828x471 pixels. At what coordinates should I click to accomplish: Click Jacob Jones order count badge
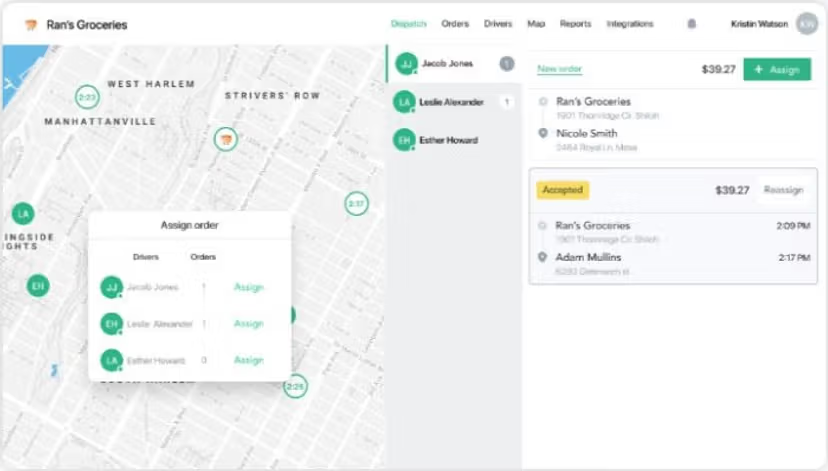[506, 64]
